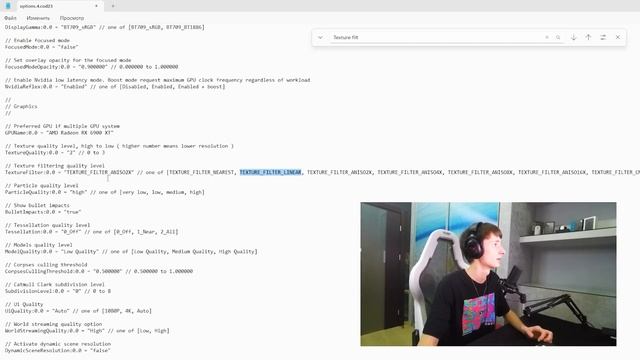The image size is (640, 360).
Task: Click the TEXTURE_FILTER_ANISO4X option text
Action: pos(410,172)
